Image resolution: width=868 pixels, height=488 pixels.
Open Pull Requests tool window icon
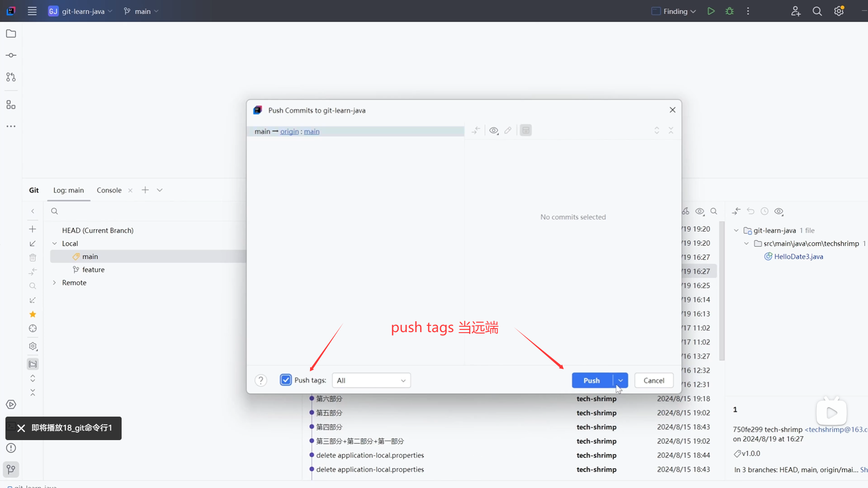11,77
